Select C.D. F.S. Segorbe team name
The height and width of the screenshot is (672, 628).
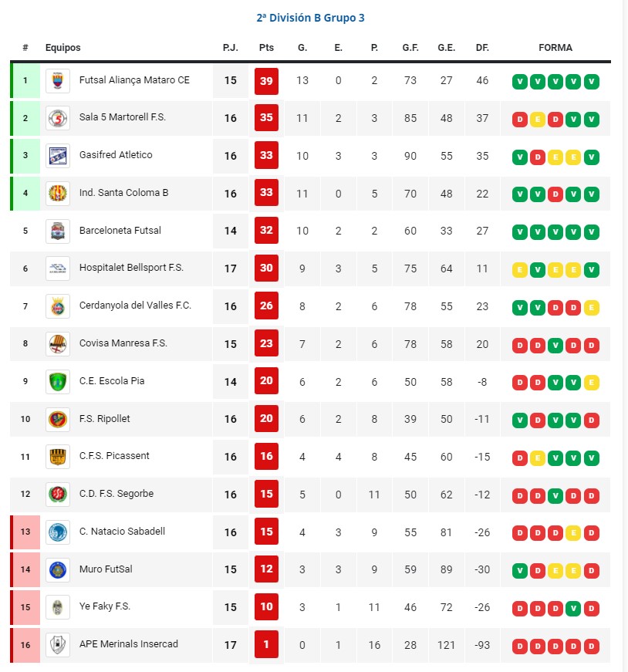pyautogui.click(x=116, y=494)
